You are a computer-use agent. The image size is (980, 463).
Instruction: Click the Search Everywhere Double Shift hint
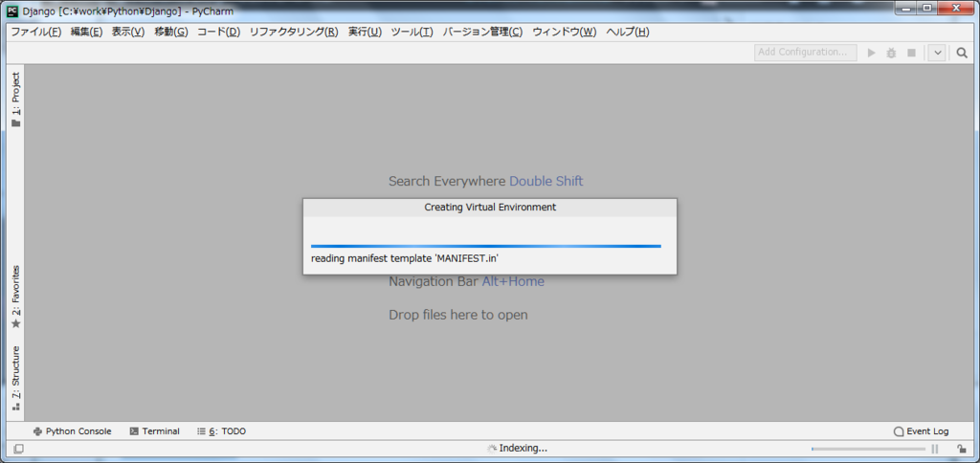(x=485, y=181)
